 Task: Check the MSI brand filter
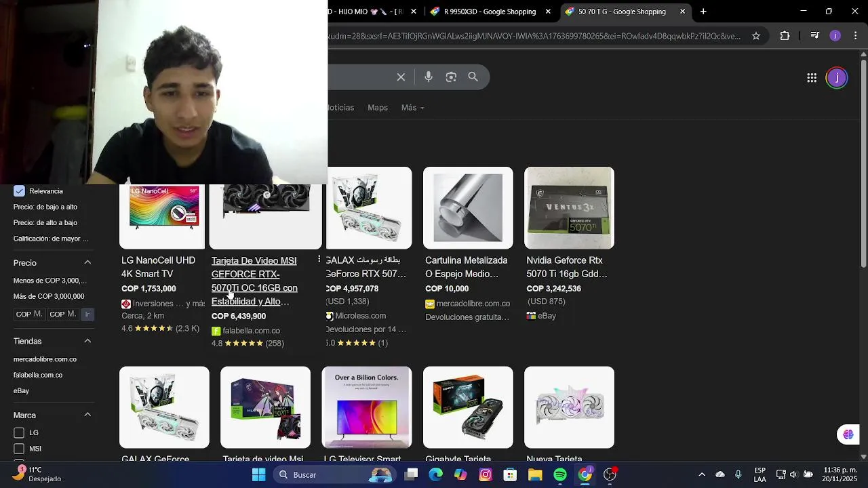pyautogui.click(x=19, y=449)
